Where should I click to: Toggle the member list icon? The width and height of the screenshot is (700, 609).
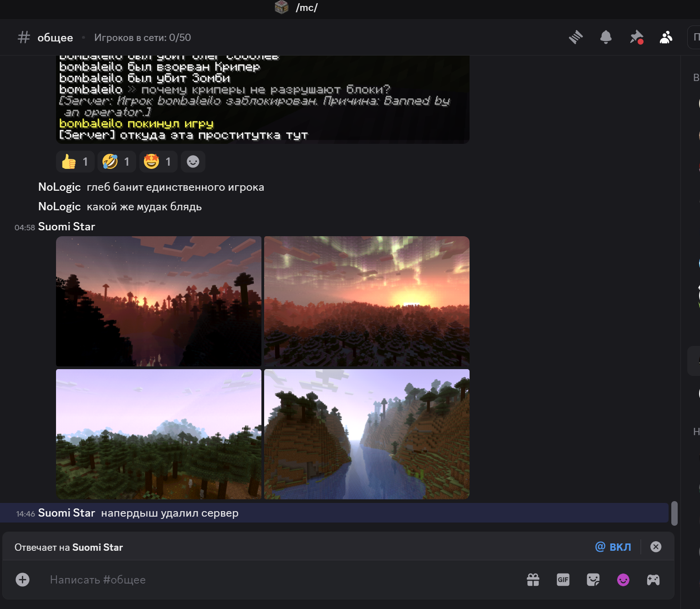[666, 37]
